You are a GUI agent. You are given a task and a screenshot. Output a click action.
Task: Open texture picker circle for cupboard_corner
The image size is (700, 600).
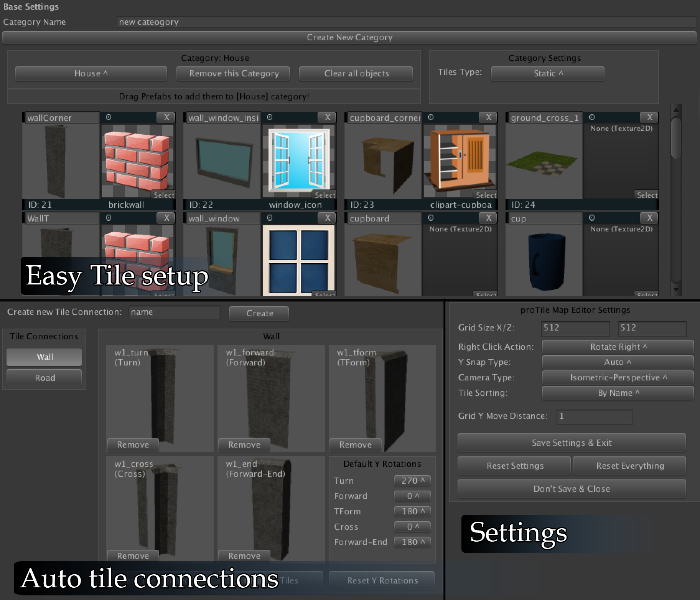(431, 117)
